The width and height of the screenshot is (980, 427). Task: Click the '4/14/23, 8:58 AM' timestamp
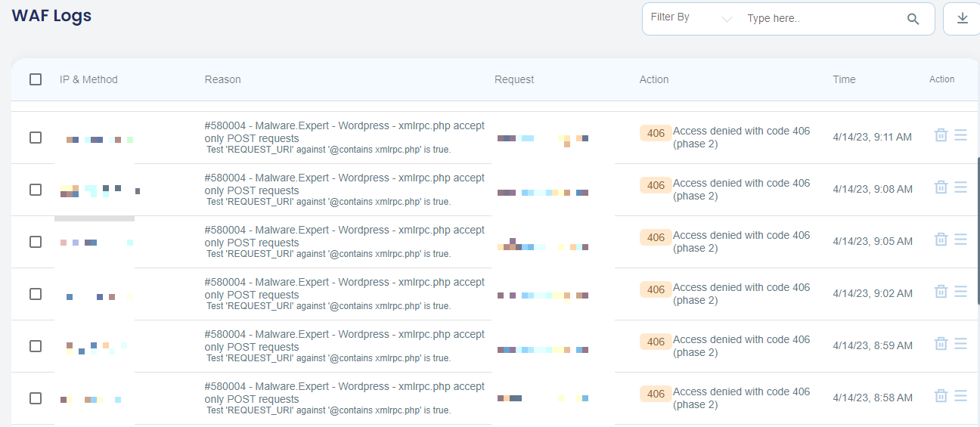click(x=872, y=398)
